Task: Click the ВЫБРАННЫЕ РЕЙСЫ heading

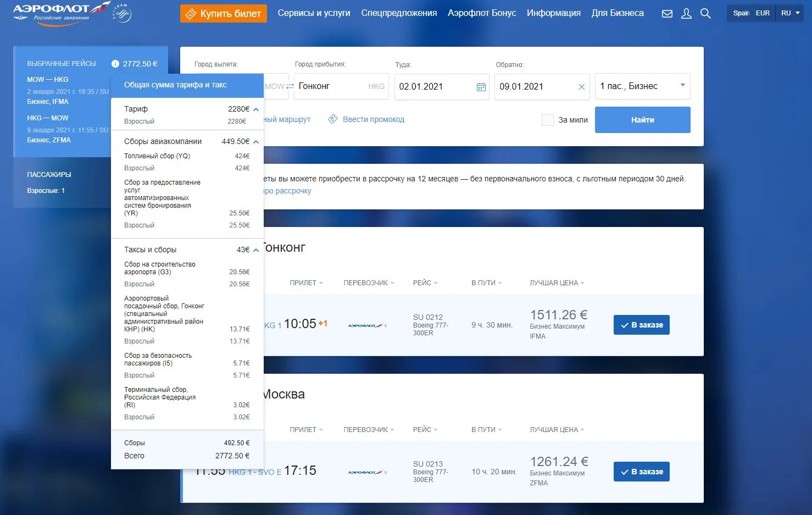Action: tap(62, 64)
